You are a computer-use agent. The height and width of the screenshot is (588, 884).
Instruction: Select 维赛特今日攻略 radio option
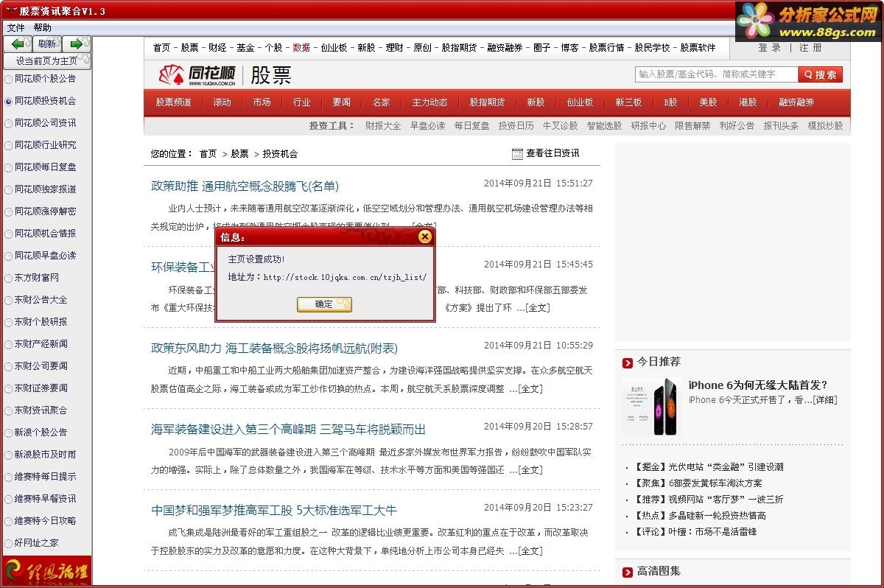click(x=41, y=521)
